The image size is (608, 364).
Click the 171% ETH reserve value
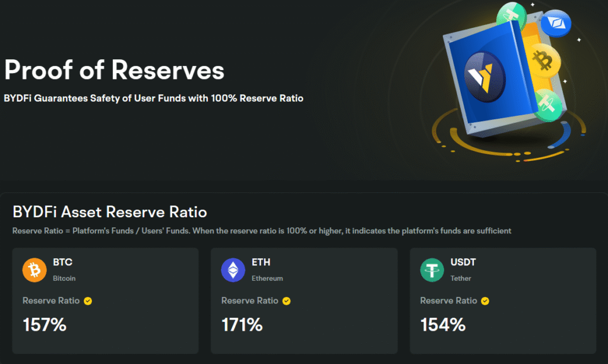[x=243, y=325]
